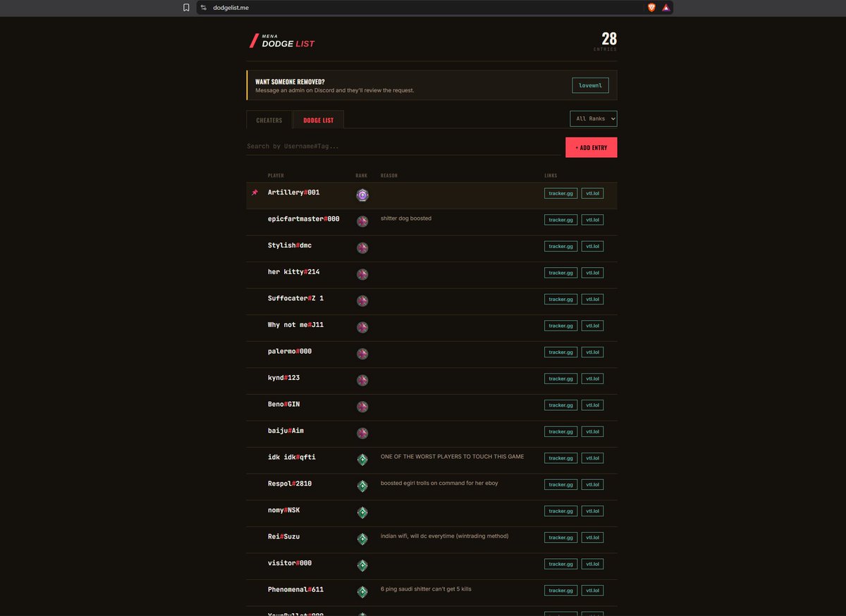The width and height of the screenshot is (846, 616).
Task: Click the rank badge for Rei#Suzu
Action: (x=362, y=538)
